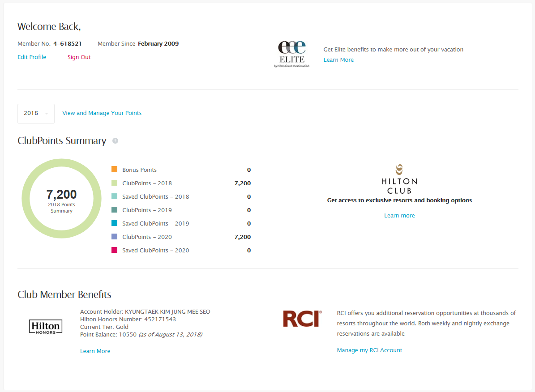This screenshot has height=392, width=535.
Task: Click the Current Tier: Gold line
Action: point(104,327)
